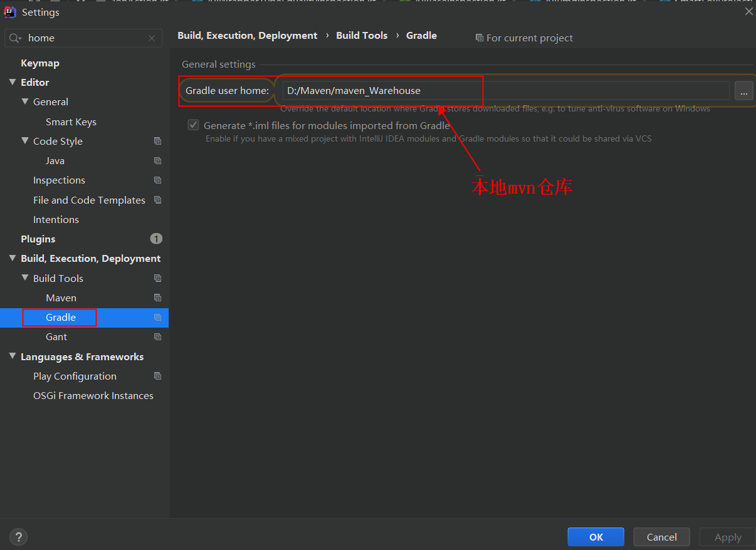Click the OK button

596,537
